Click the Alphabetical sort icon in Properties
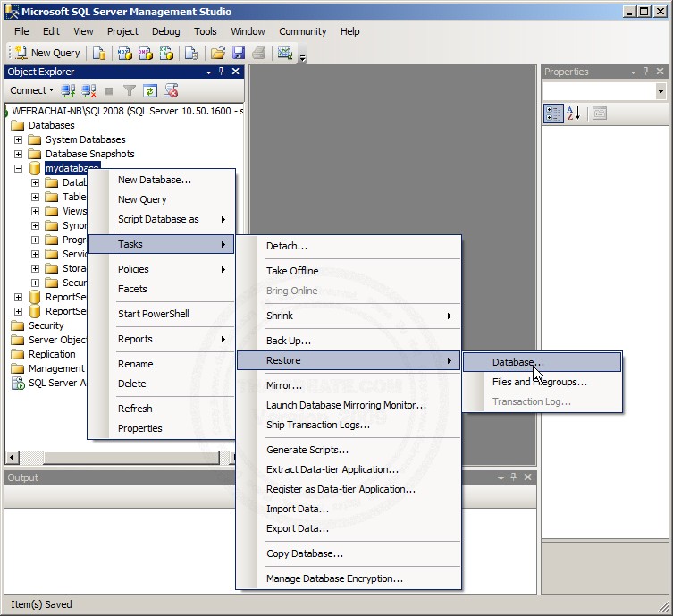The image size is (673, 616). (574, 114)
